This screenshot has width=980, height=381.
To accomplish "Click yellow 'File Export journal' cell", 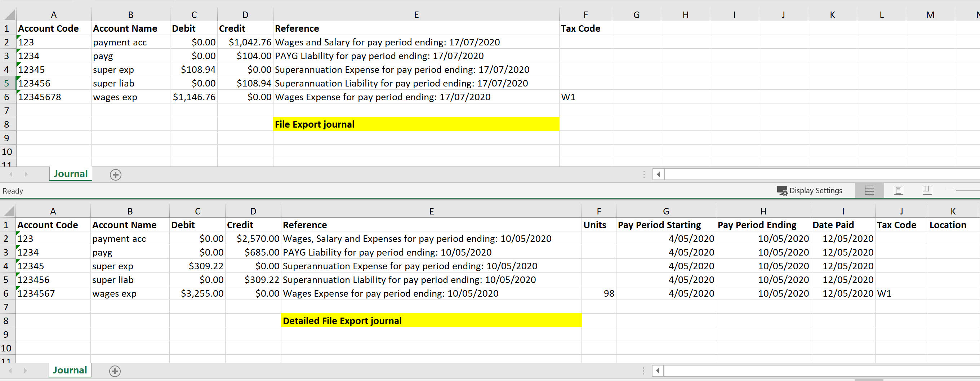I will click(416, 124).
